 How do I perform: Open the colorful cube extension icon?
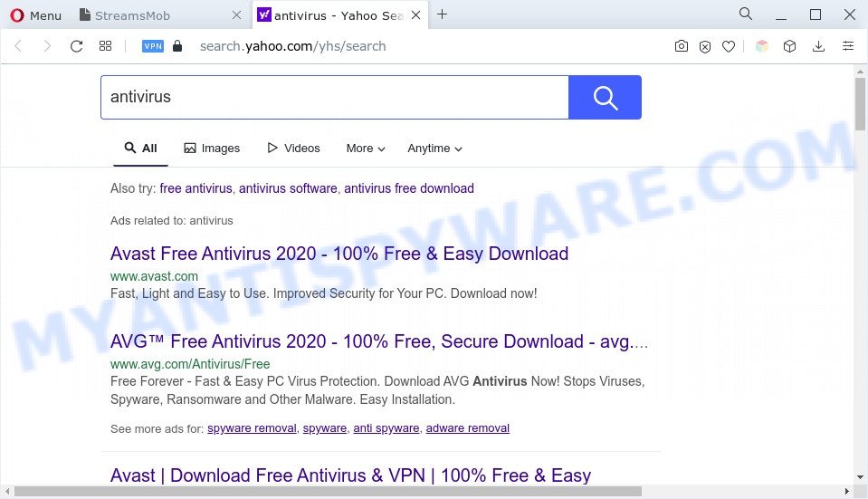tap(762, 46)
